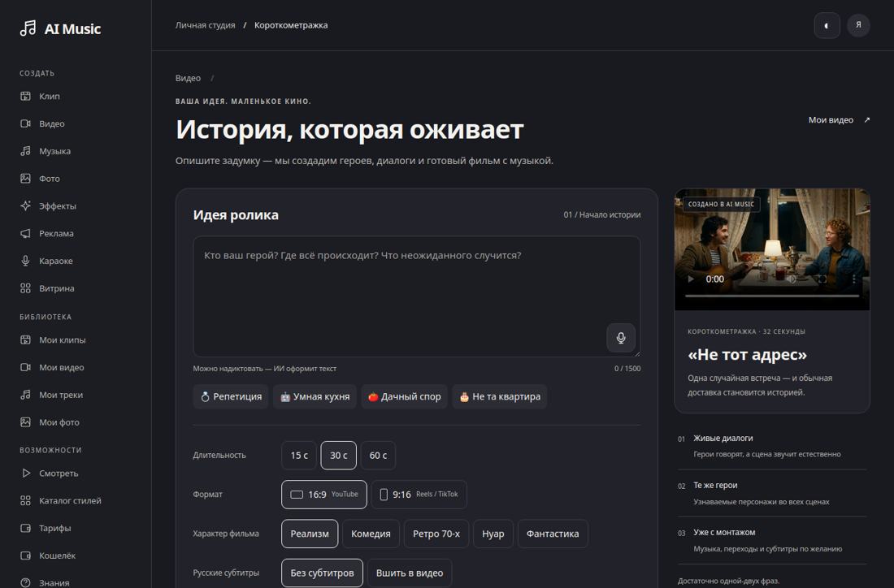894x588 pixels.
Task: Open the Видео section in the sidebar
Action: click(42, 123)
